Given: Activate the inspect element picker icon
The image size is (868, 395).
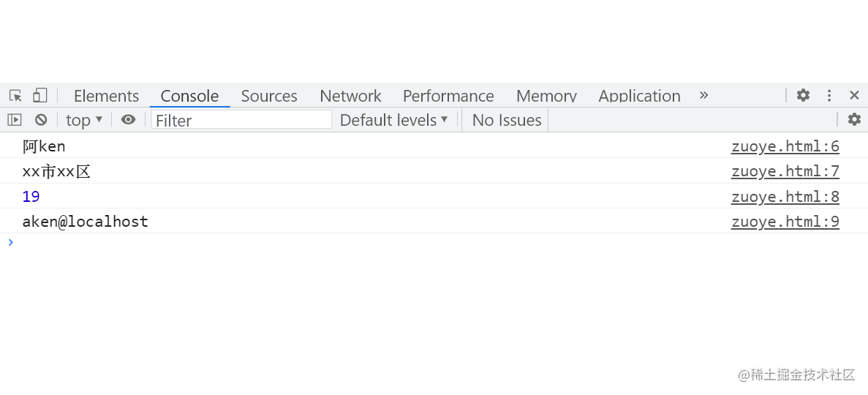Looking at the screenshot, I should [x=15, y=95].
